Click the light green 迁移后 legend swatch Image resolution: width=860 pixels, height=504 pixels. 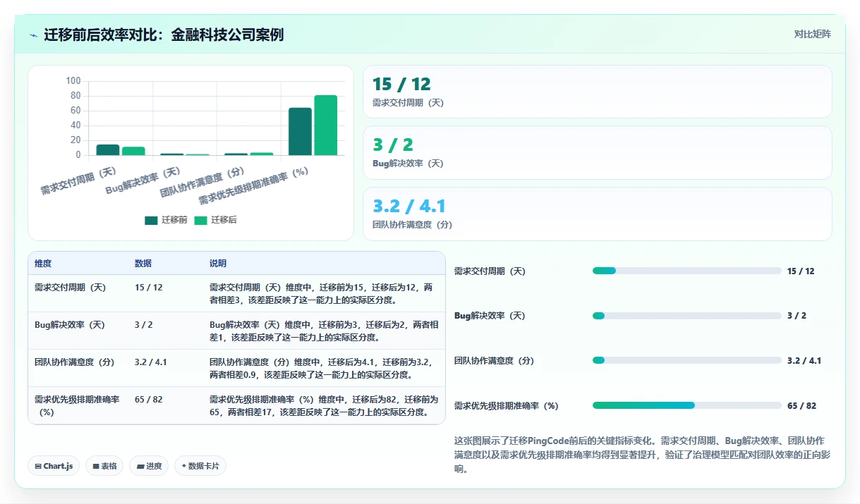(x=200, y=220)
